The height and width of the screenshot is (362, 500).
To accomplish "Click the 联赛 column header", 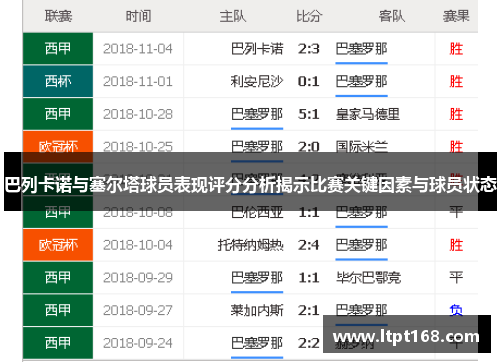I will (x=58, y=16).
